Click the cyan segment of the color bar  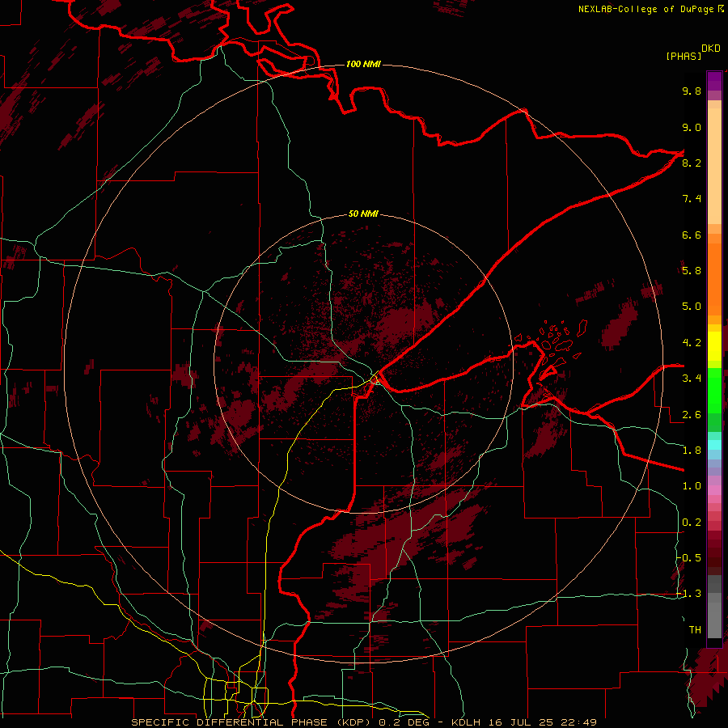[714, 444]
